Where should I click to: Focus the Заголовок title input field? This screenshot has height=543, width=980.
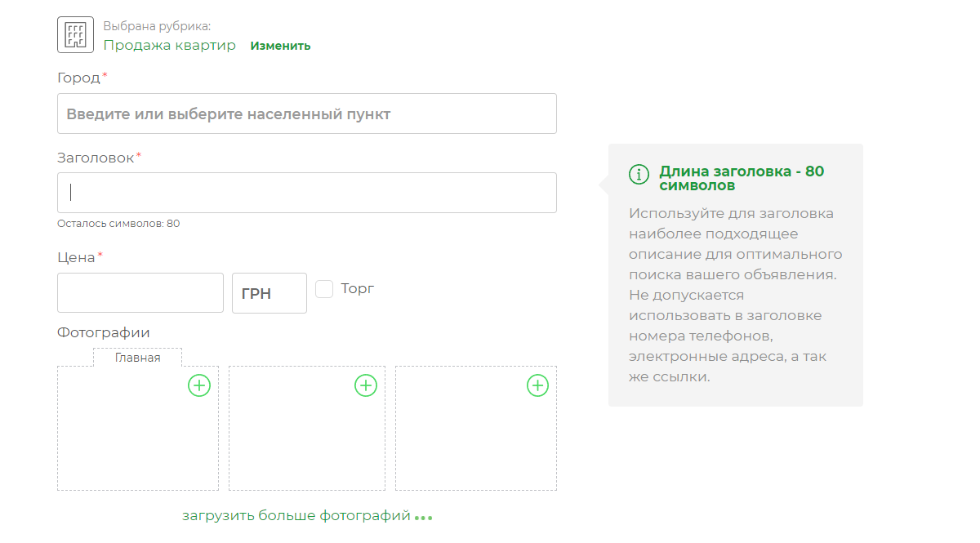[306, 193]
